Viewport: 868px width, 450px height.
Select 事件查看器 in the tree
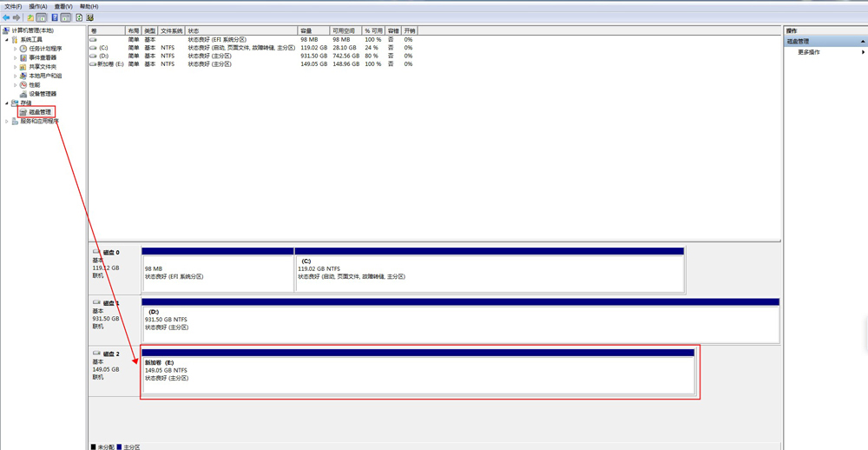pos(43,57)
